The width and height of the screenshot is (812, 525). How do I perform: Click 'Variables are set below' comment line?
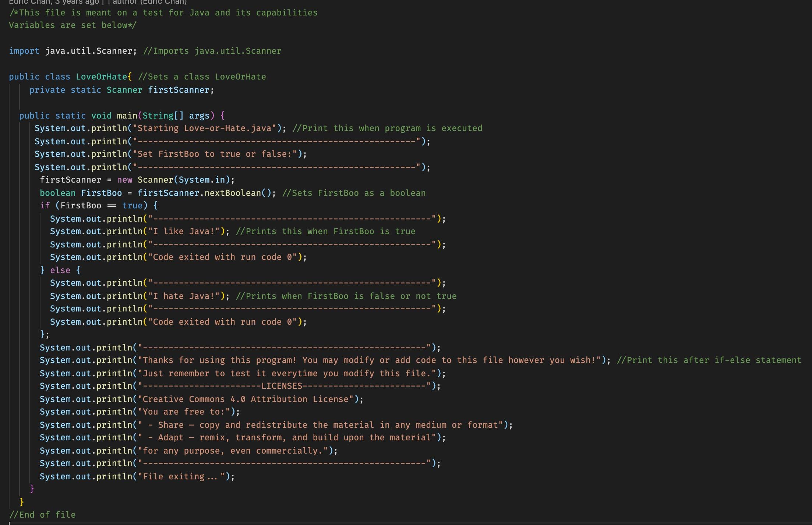[x=73, y=25]
